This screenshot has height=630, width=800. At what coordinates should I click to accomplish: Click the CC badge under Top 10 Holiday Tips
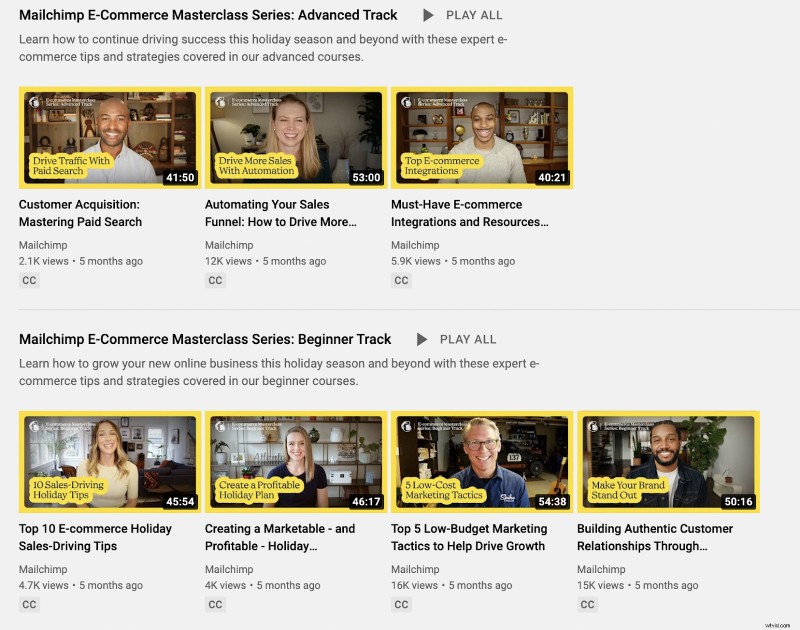(x=29, y=604)
